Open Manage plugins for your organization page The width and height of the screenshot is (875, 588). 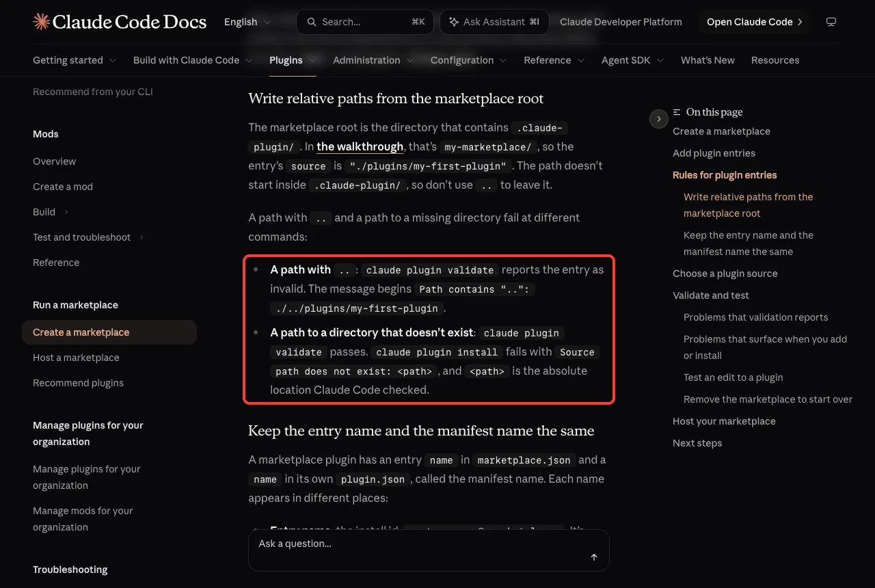point(87,477)
